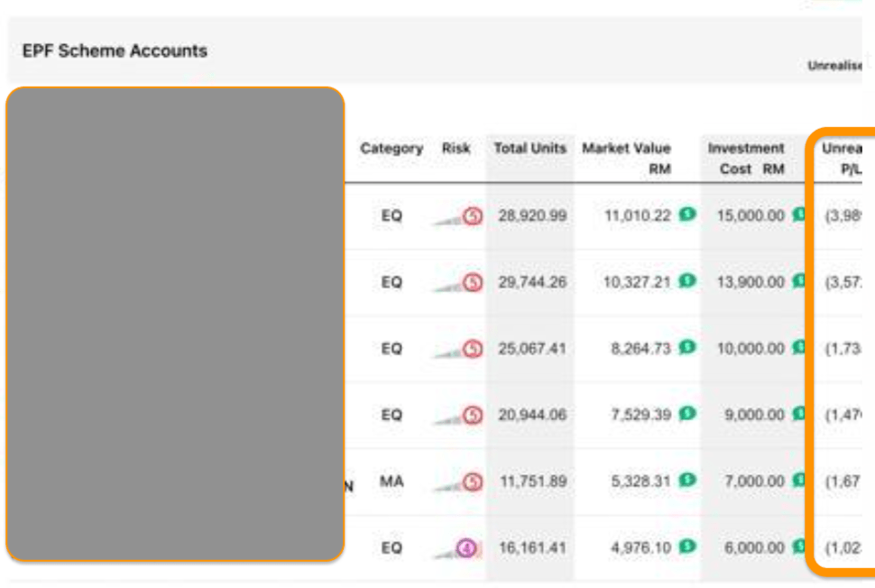Click green icon next to 10,327.21
Viewport: 875px width, 588px height.
687,281
